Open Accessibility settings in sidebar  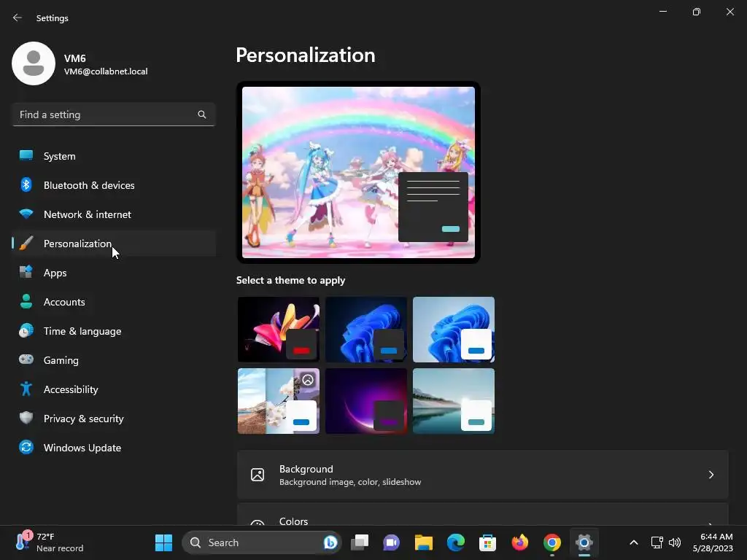(113, 389)
